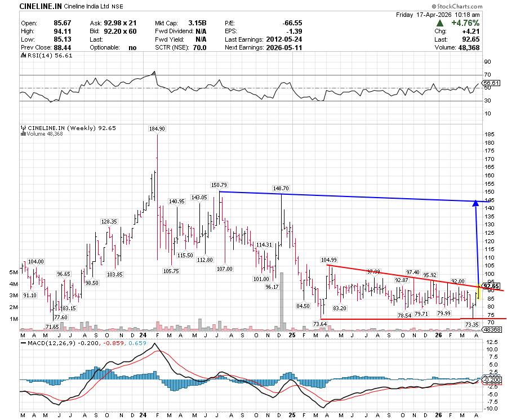Click the SCTR (NSE) value 70.0

pyautogui.click(x=200, y=47)
